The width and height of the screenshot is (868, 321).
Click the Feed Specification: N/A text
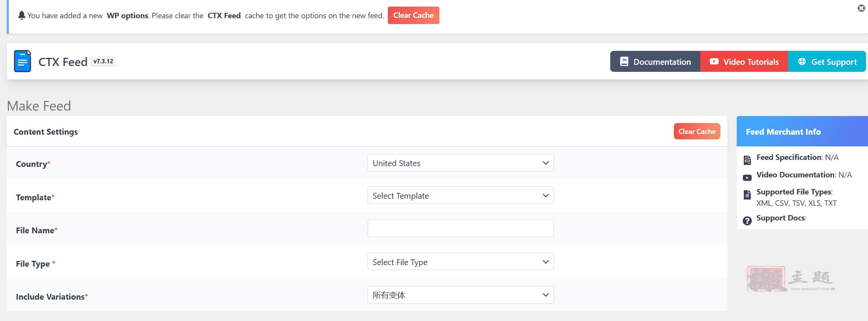797,157
